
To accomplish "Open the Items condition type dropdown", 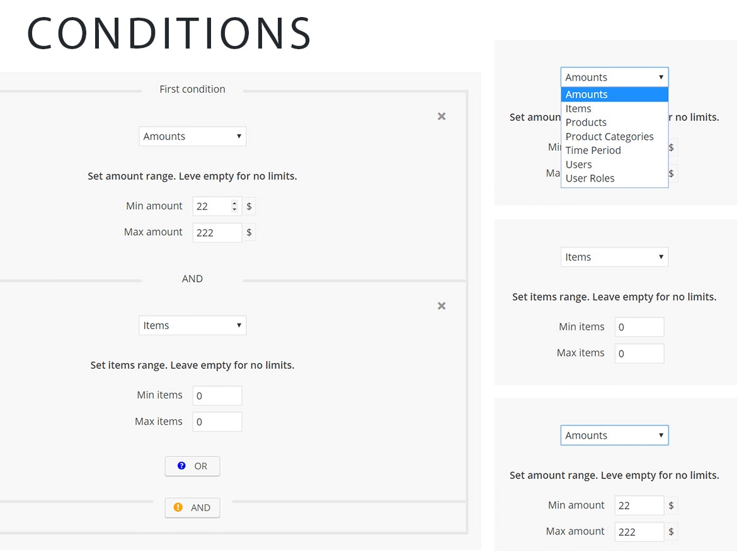I will pyautogui.click(x=192, y=325).
